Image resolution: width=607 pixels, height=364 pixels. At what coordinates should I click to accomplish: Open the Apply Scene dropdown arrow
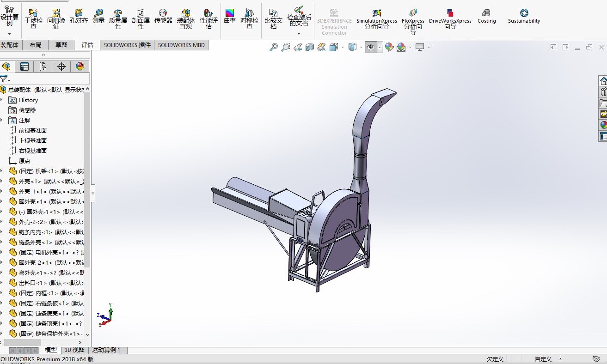pyautogui.click(x=410, y=47)
